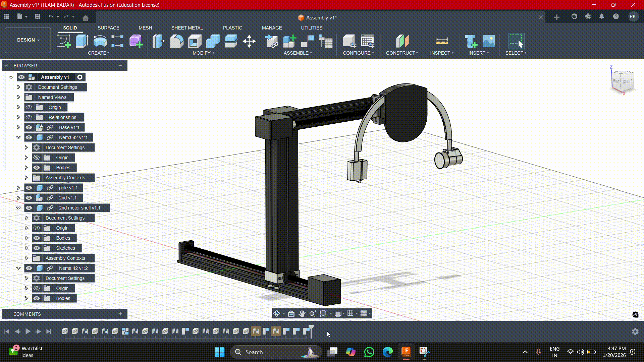Open the notifications bell
Screen dimensions: 644x362
coord(602,16)
